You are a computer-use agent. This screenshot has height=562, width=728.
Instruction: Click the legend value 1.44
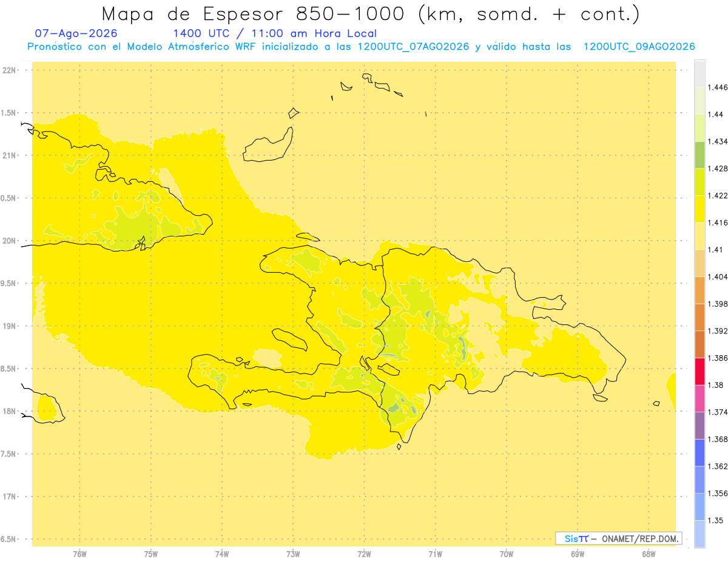click(716, 115)
